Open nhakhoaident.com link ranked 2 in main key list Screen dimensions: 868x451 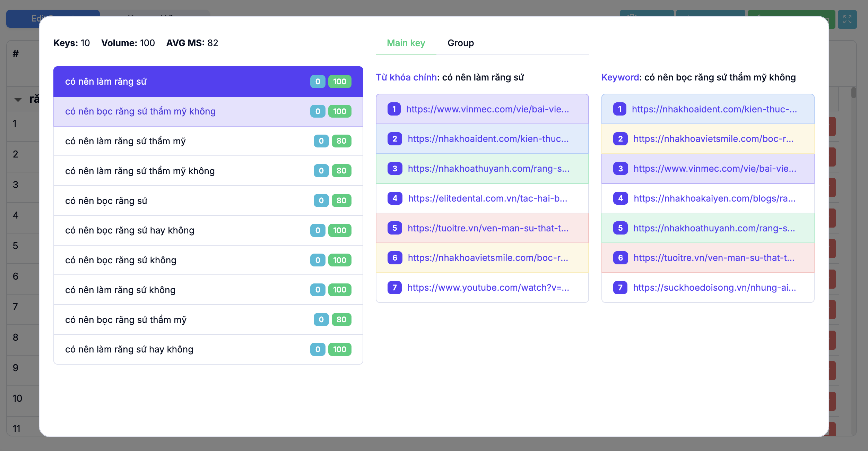(x=488, y=139)
